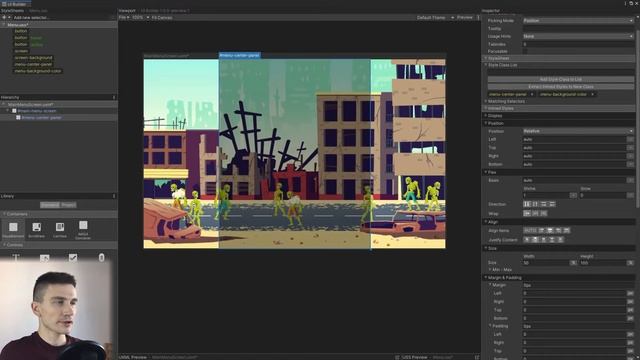Select the VisualElement container in Library
This screenshot has height=360, width=640.
[x=13, y=229]
